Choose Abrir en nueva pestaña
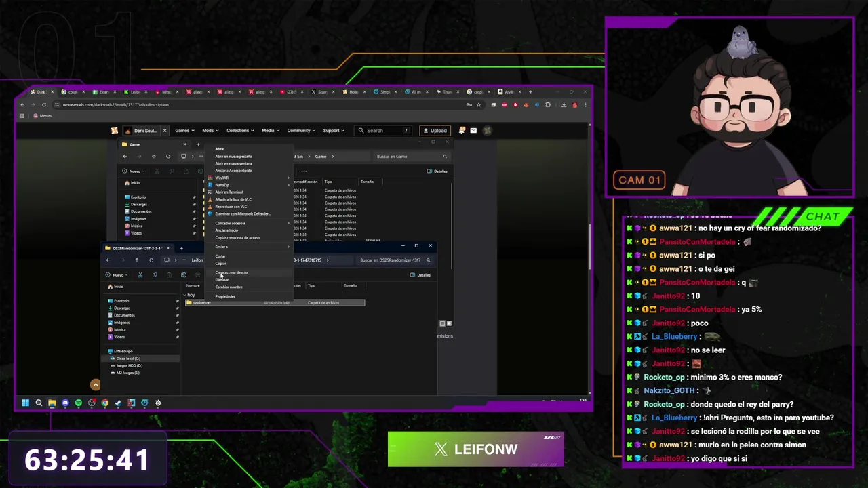Viewport: 868px width, 488px height. [249, 156]
